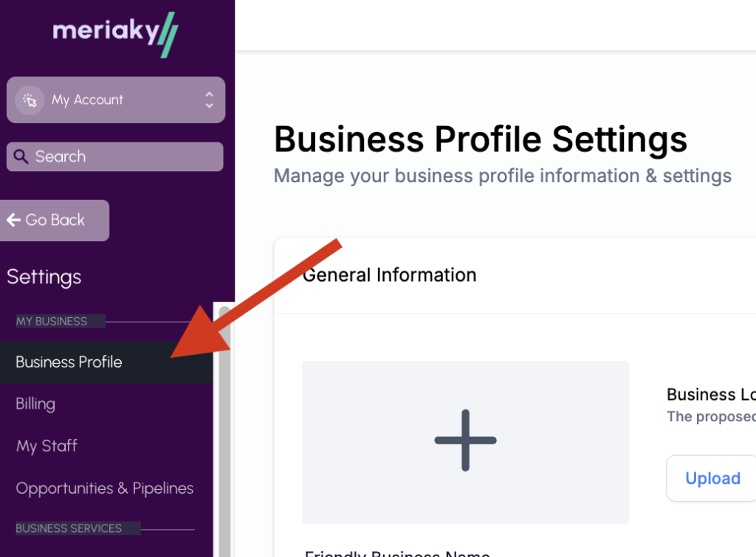Screen dimensions: 756x557
Task: Select the My Account dropdown box
Action: pyautogui.click(x=116, y=100)
